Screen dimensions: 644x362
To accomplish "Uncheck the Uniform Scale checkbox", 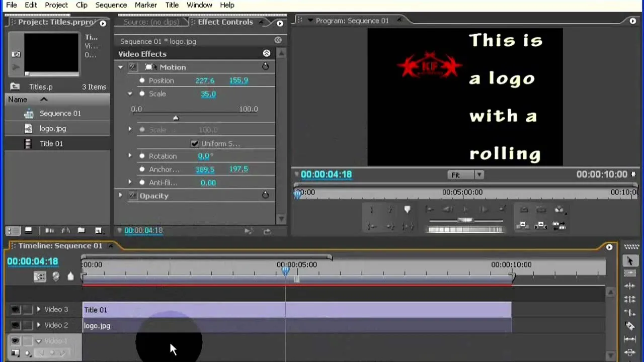I will coord(195,144).
